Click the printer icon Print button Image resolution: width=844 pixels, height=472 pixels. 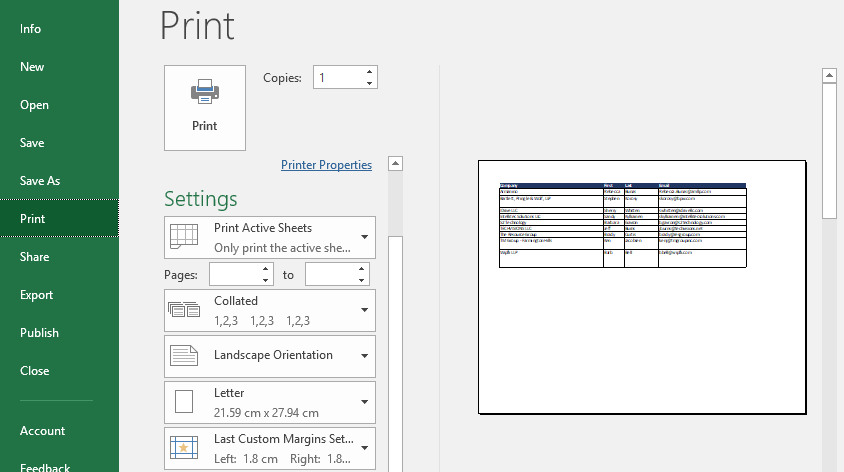204,107
